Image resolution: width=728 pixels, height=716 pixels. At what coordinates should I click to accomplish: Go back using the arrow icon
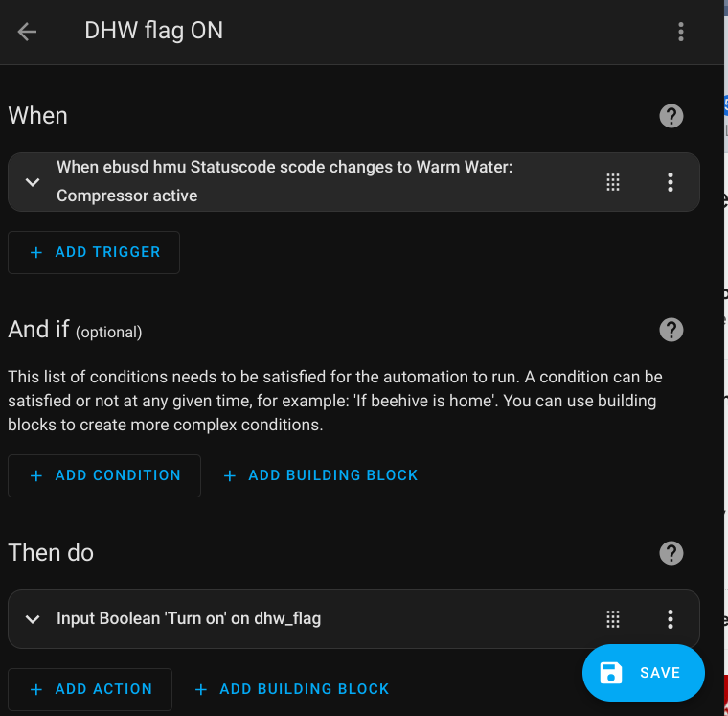point(27,32)
